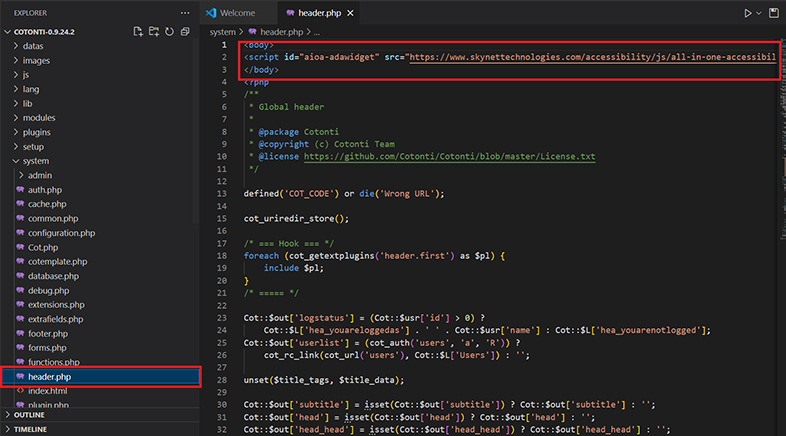The height and width of the screenshot is (436, 786).
Task: Open footer.php from the file list
Action: coord(47,333)
